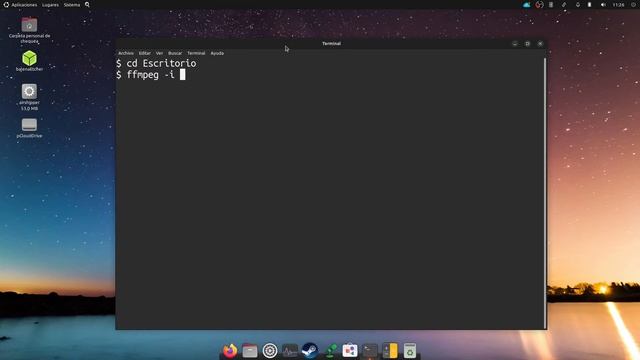
Task: Click the battery tray indicator
Action: (589, 5)
